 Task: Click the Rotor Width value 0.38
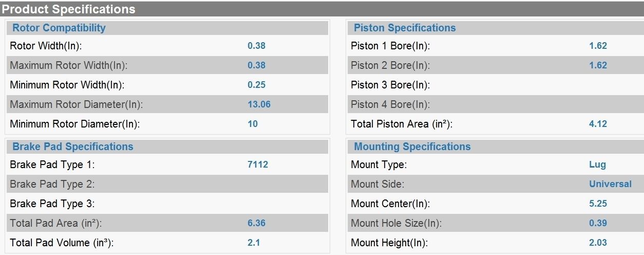[x=256, y=46]
